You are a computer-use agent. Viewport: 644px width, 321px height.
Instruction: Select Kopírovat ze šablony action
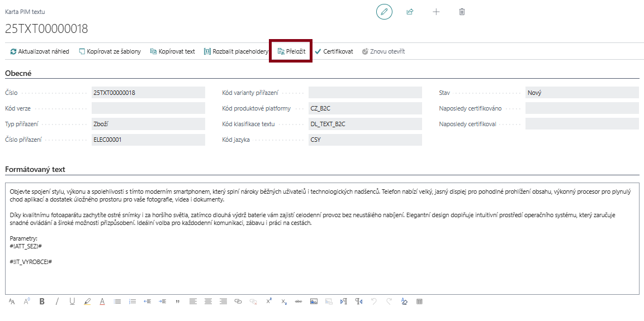pyautogui.click(x=110, y=51)
